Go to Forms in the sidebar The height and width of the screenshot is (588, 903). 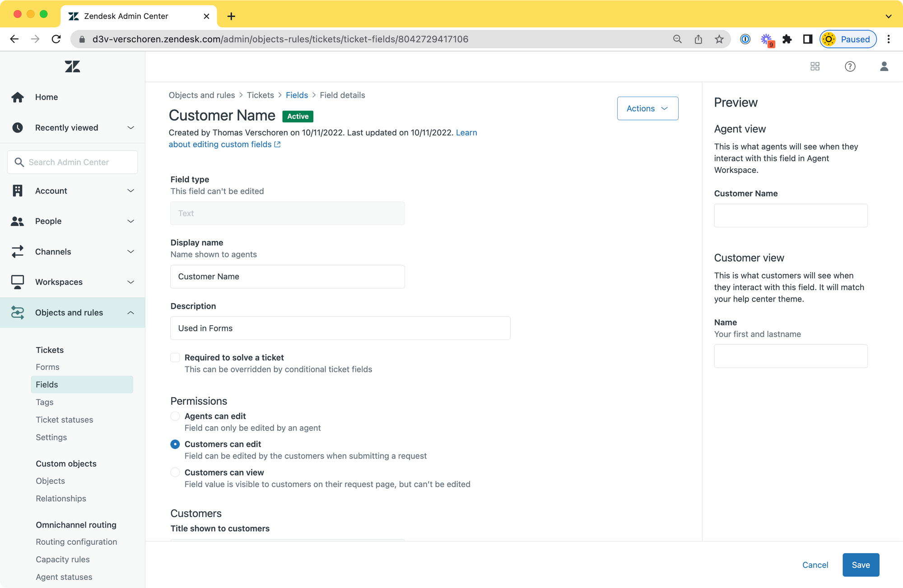pyautogui.click(x=47, y=367)
